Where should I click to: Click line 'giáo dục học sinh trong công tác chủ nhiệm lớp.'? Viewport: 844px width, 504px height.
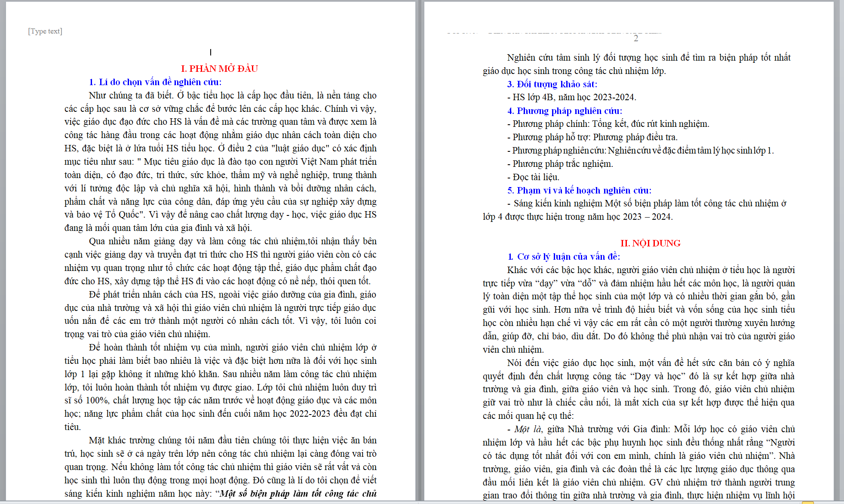coord(574,71)
